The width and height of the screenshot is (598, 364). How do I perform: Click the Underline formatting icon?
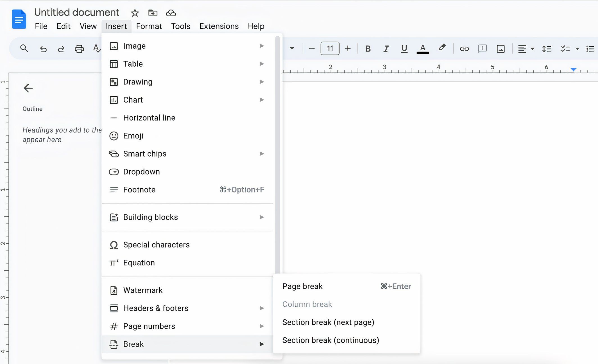tap(404, 48)
